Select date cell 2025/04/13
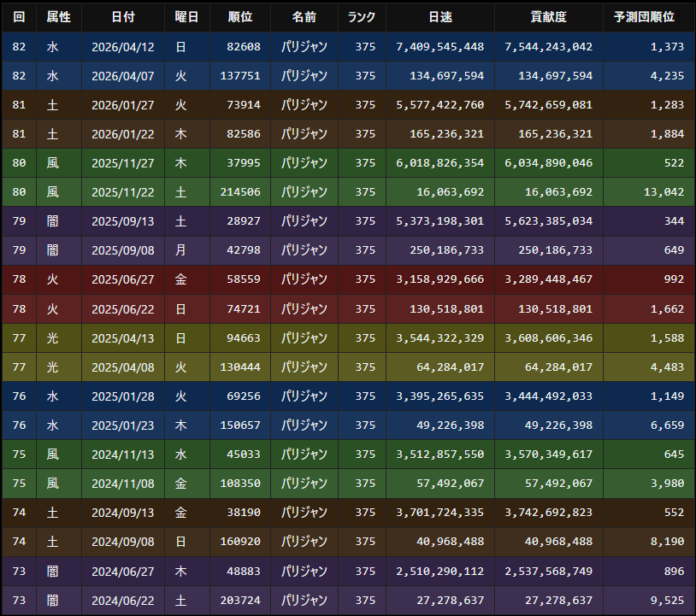The height and width of the screenshot is (616, 696). coord(123,338)
